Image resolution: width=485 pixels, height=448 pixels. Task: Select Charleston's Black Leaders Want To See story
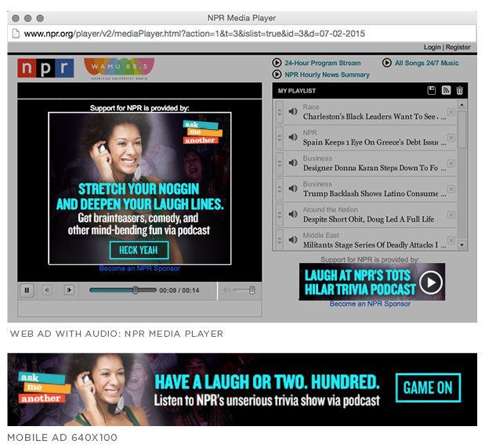pos(375,117)
